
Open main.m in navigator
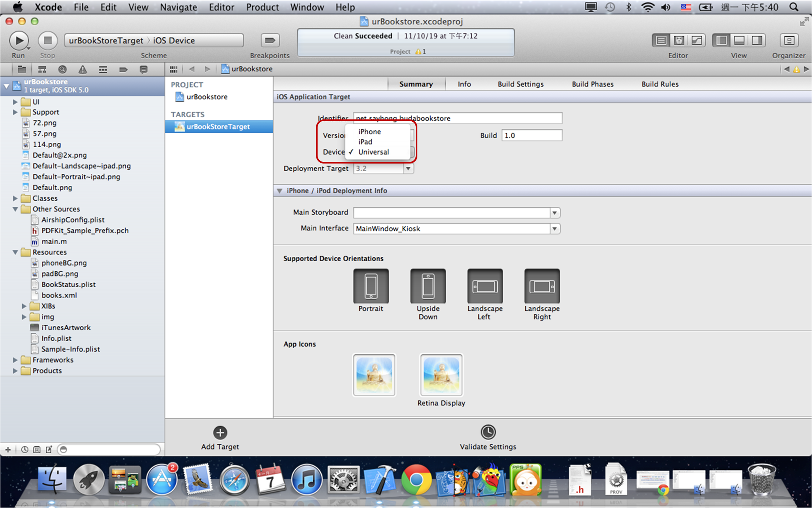click(x=54, y=241)
